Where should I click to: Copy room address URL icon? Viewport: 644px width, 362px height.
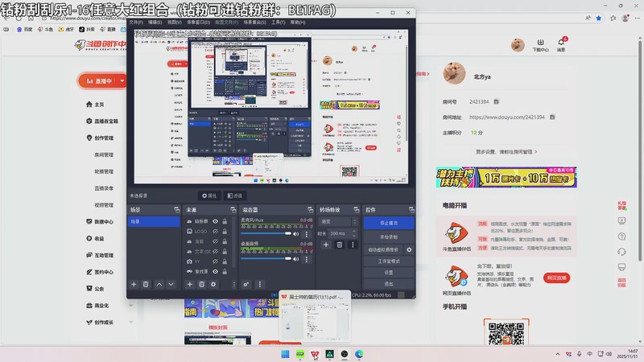552,117
